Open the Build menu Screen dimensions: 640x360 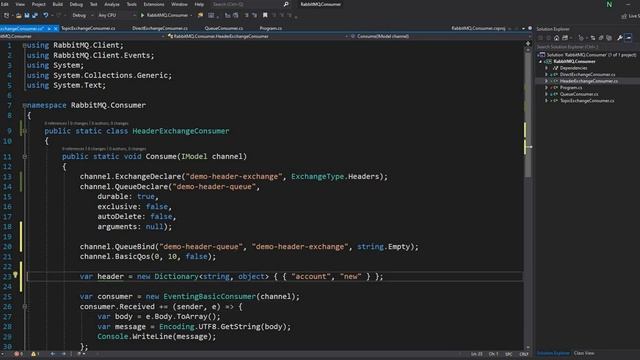tap(58, 4)
